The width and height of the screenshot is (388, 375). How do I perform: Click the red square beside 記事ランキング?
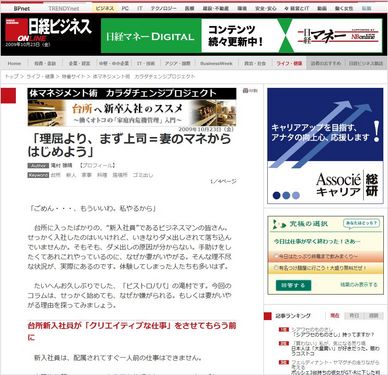pos(268,316)
